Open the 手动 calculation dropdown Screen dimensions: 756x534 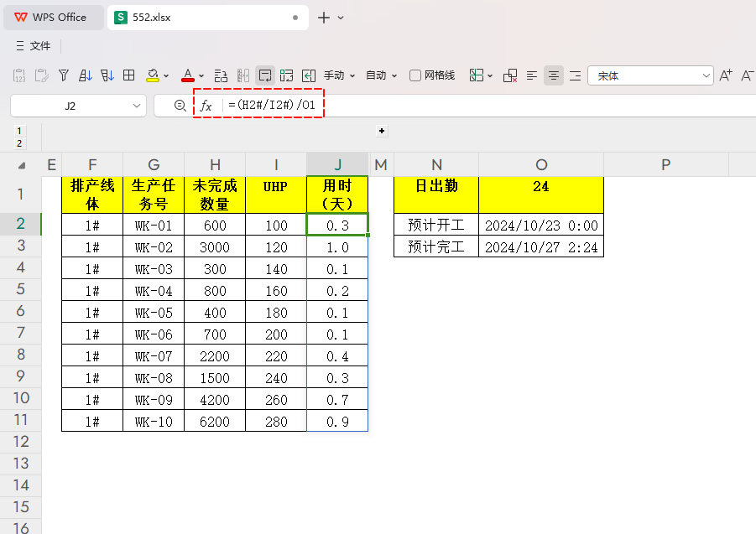[x=340, y=75]
